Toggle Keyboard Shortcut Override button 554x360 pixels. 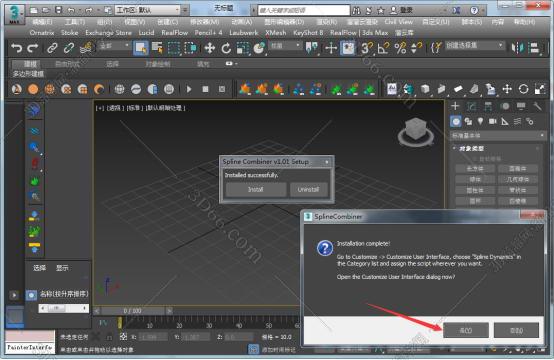click(348, 48)
